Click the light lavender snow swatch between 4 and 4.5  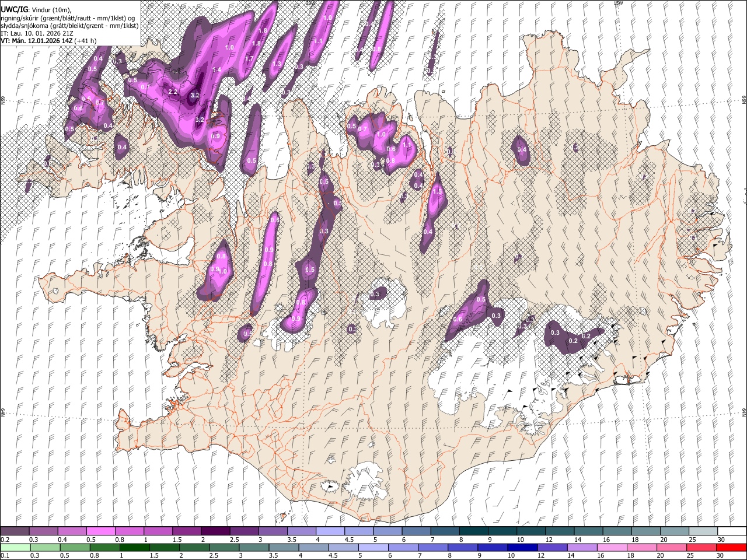330,531
